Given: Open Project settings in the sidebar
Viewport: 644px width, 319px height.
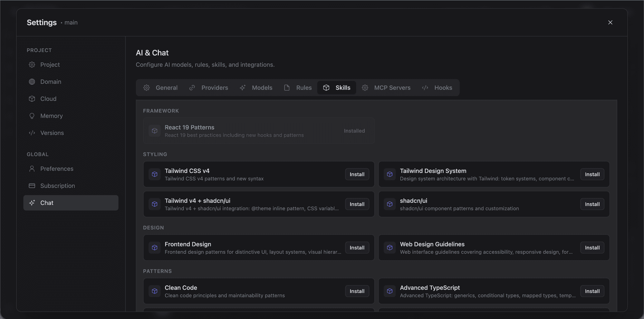Looking at the screenshot, I should [71, 65].
